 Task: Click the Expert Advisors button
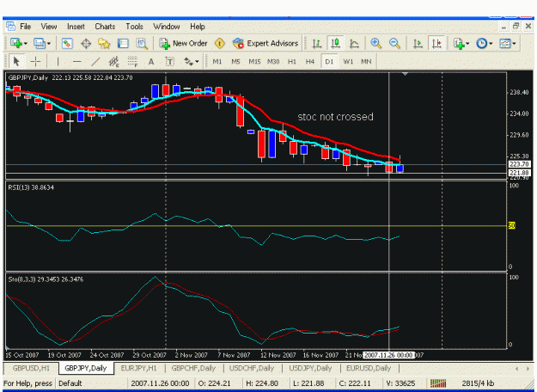click(265, 44)
